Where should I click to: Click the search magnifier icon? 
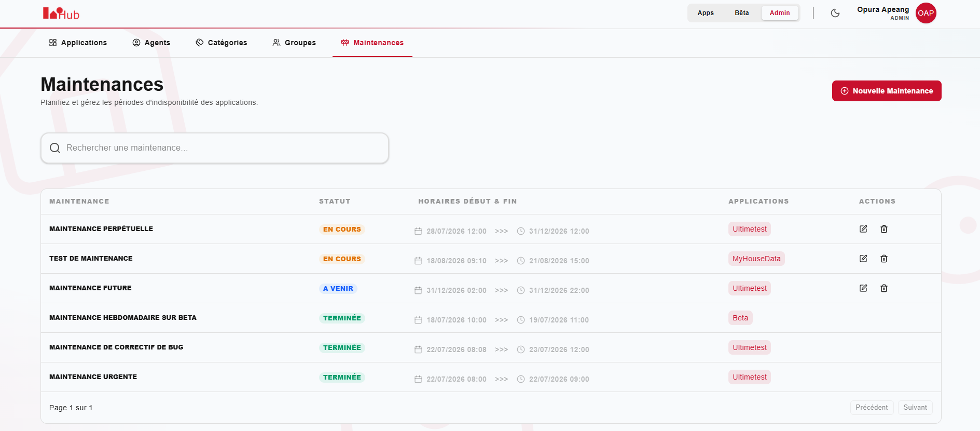click(55, 148)
